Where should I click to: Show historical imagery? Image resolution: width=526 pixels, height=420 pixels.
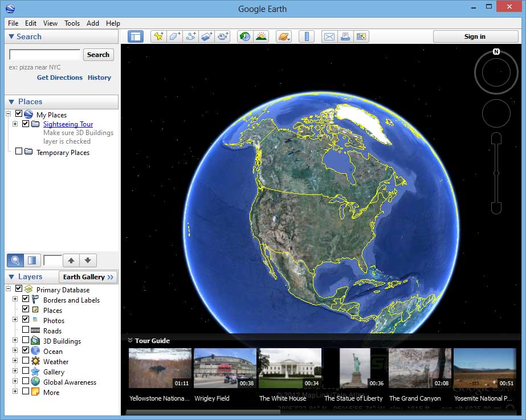tap(244, 36)
